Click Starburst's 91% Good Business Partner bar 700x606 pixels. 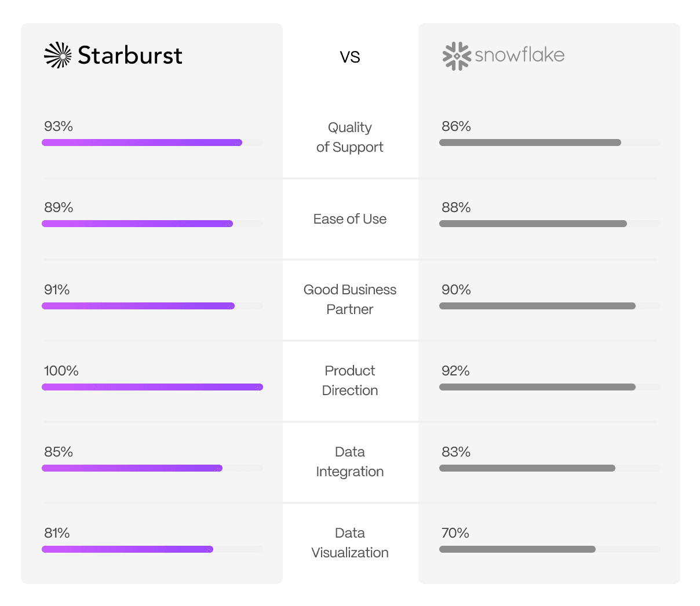pyautogui.click(x=138, y=306)
